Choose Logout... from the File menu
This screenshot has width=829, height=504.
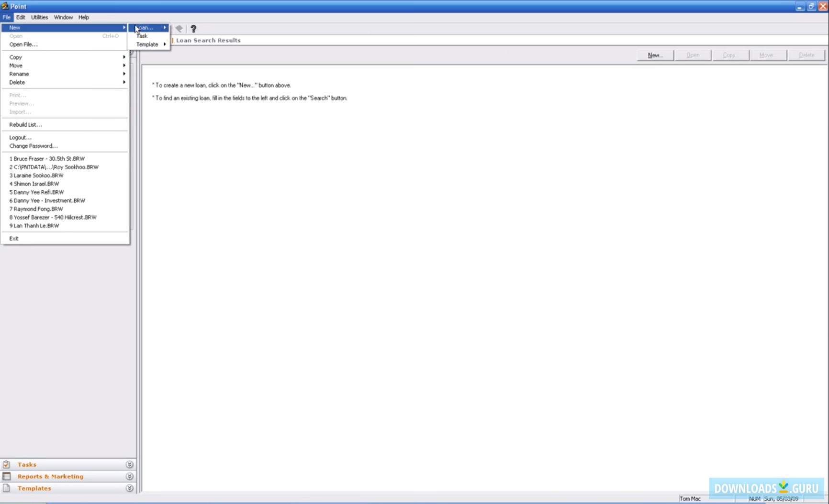point(65,138)
